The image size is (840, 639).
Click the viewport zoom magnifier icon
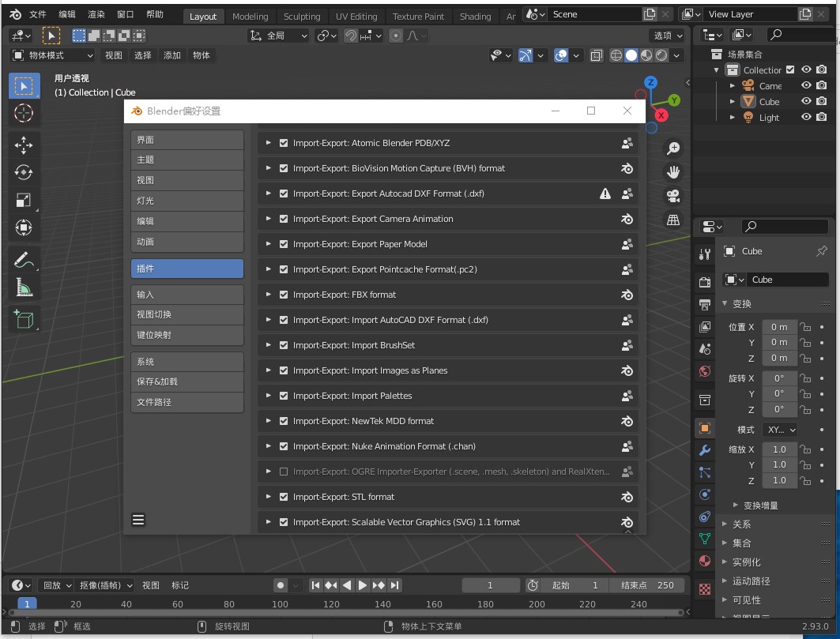[x=673, y=148]
